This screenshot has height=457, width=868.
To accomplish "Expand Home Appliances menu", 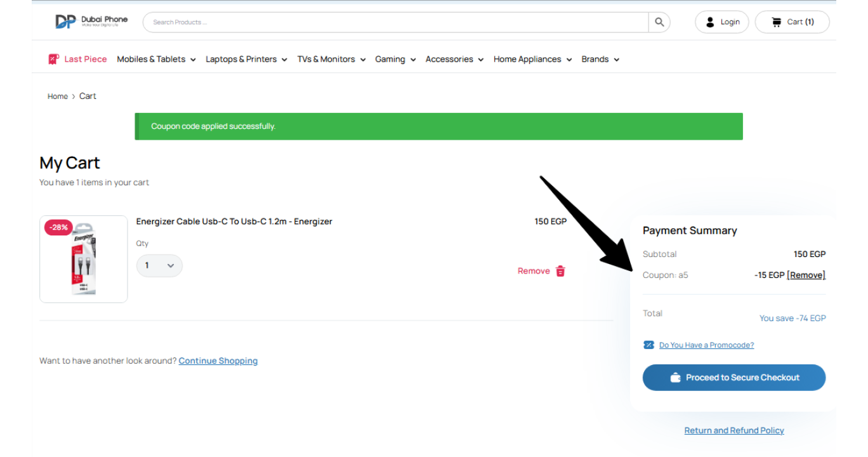I will point(532,59).
